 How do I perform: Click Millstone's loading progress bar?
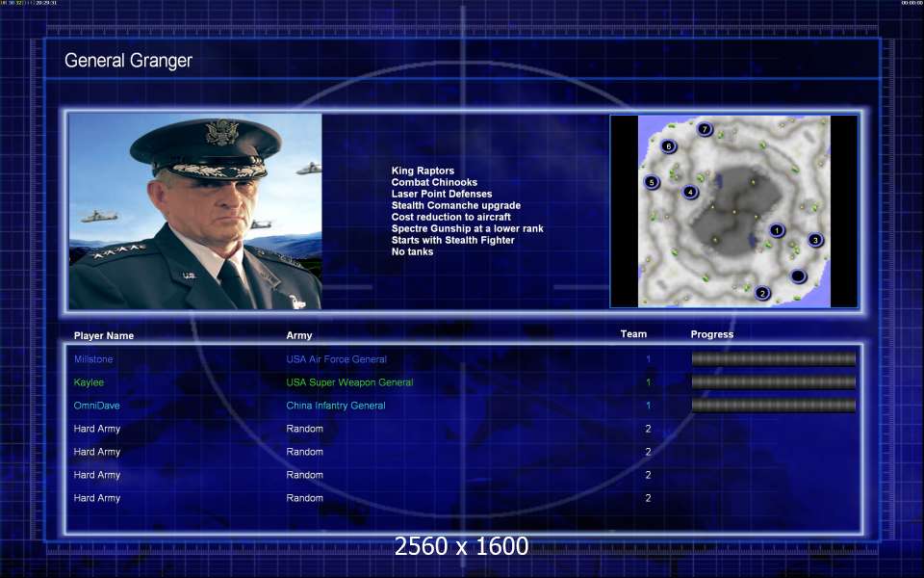pos(773,359)
